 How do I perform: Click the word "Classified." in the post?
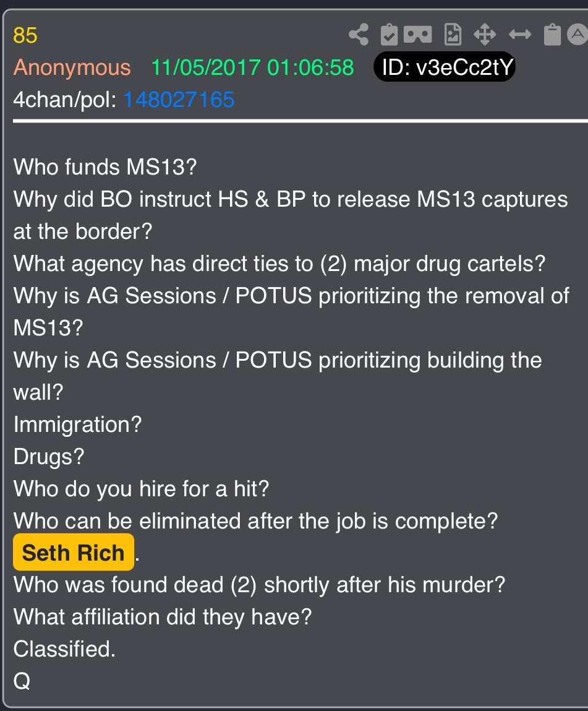[x=64, y=649]
